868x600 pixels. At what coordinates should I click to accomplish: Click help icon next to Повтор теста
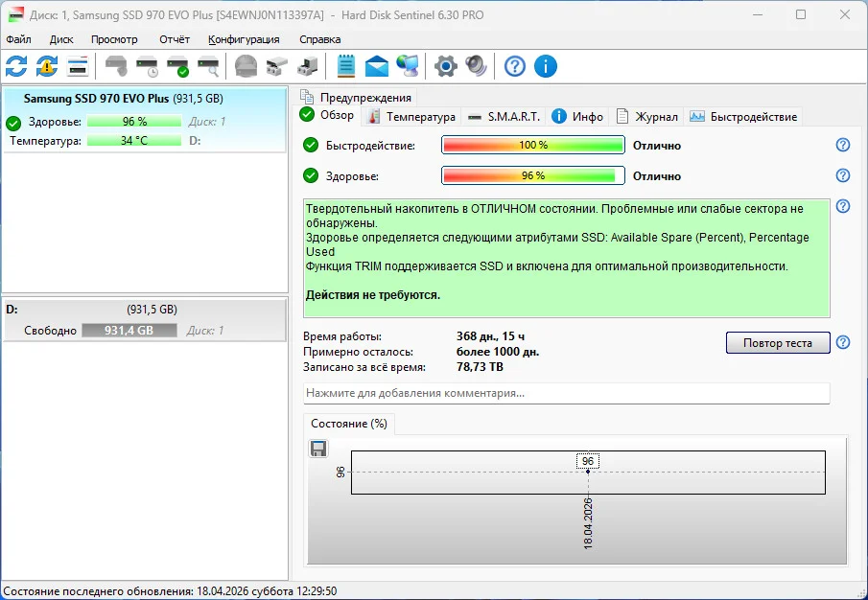click(843, 342)
